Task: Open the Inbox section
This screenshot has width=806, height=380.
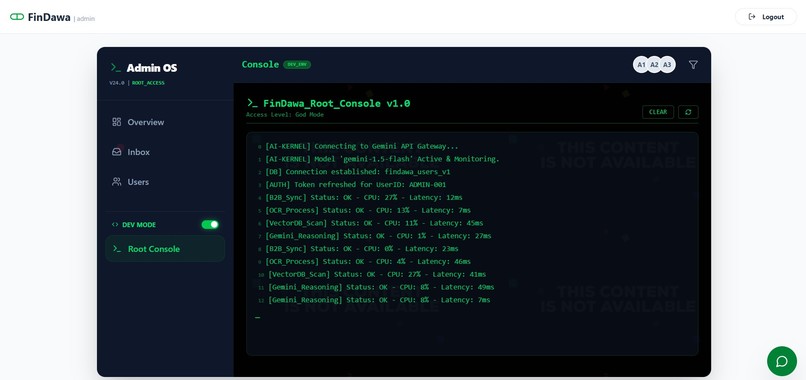Action: [x=165, y=152]
